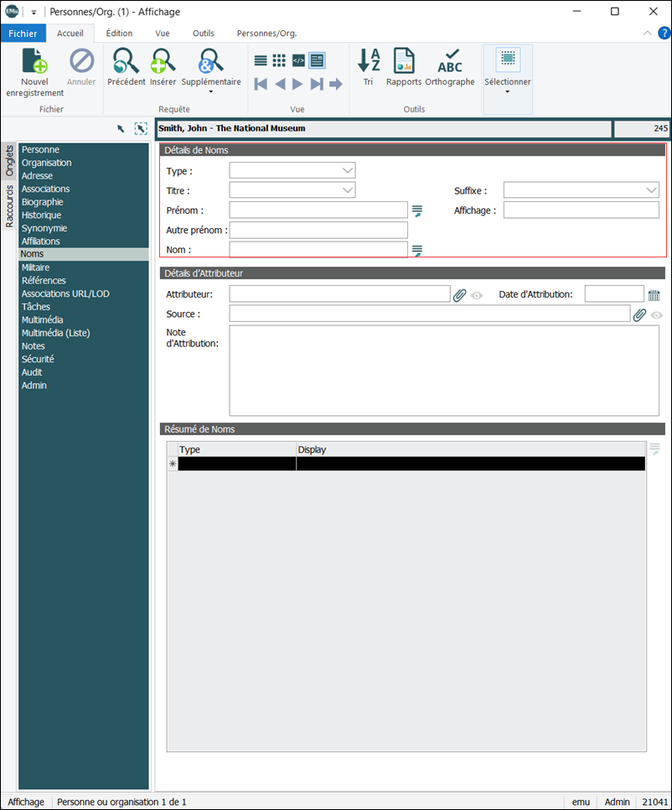Create a new record with Nouvel enregistrement
Screen dimensions: 672x810
(34, 72)
